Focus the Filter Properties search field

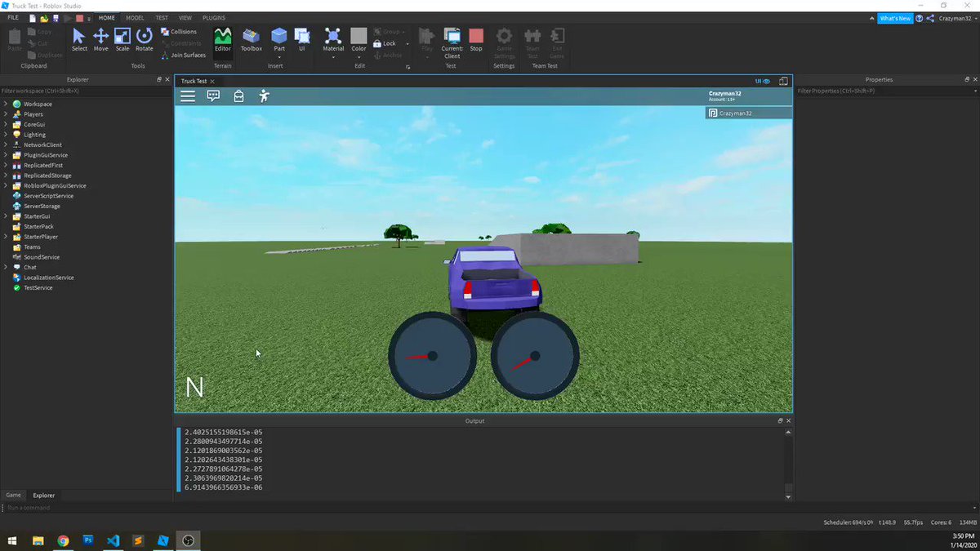coord(888,91)
